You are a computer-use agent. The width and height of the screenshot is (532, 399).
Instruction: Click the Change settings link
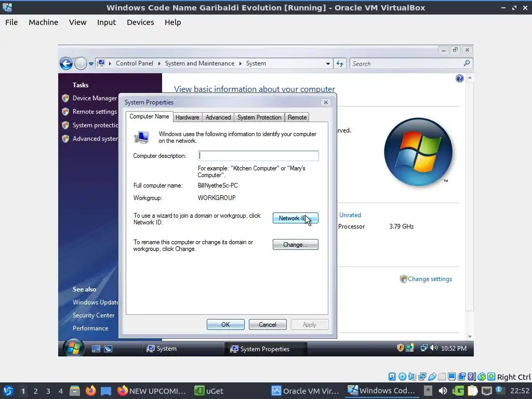430,279
